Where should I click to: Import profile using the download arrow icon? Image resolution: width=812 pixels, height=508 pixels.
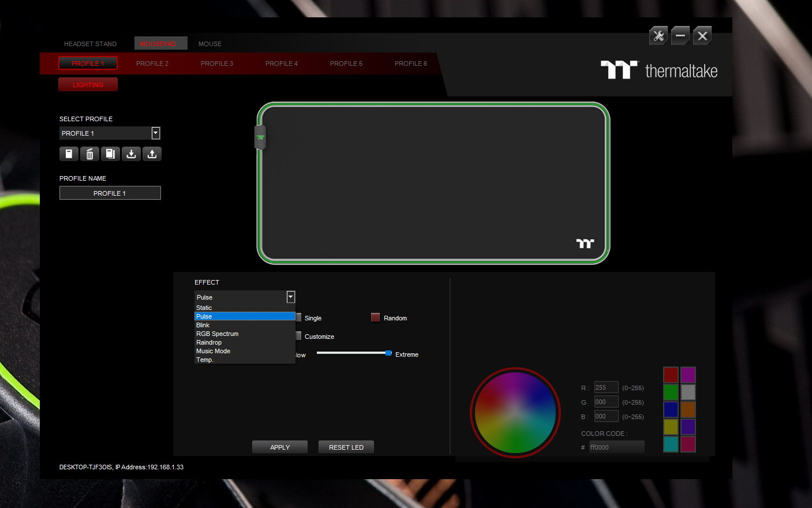coord(131,154)
